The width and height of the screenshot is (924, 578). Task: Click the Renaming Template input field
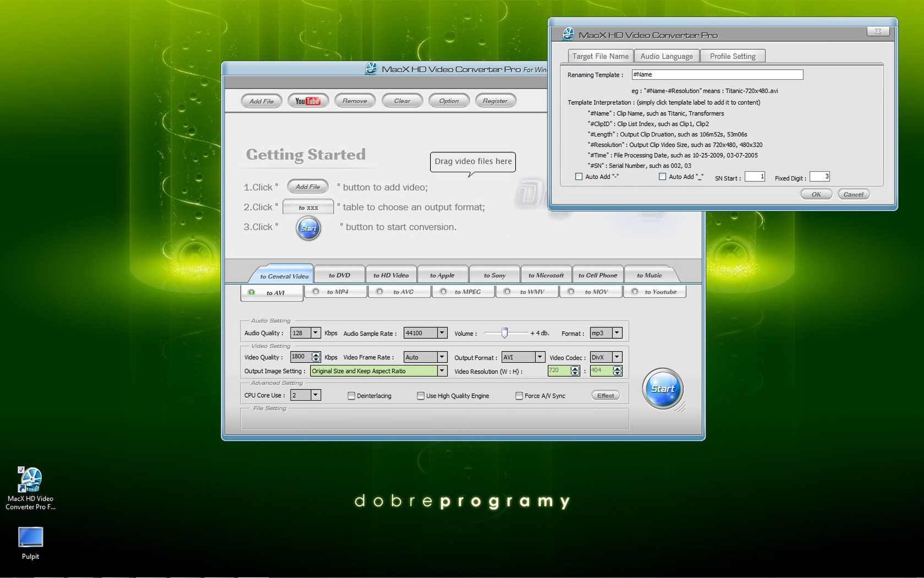[x=717, y=74]
